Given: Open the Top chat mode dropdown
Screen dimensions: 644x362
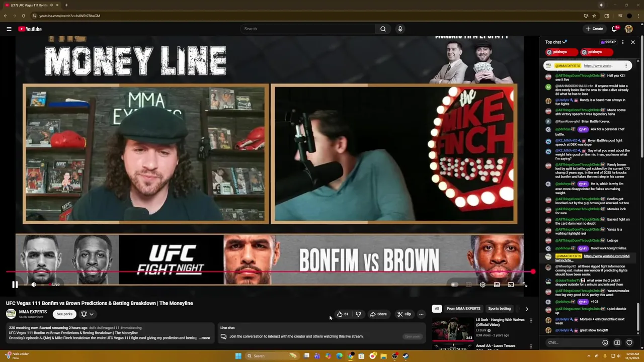Looking at the screenshot, I should (556, 42).
